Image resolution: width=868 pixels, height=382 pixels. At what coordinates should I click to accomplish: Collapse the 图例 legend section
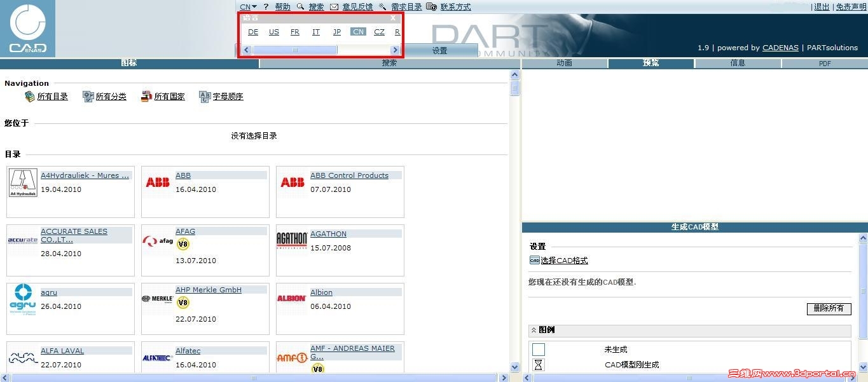[x=534, y=331]
